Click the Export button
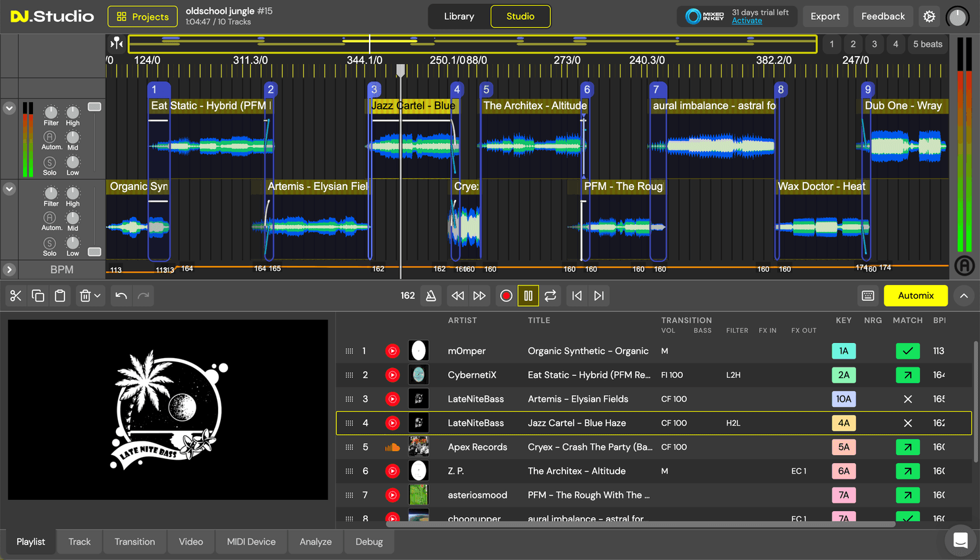 825,16
